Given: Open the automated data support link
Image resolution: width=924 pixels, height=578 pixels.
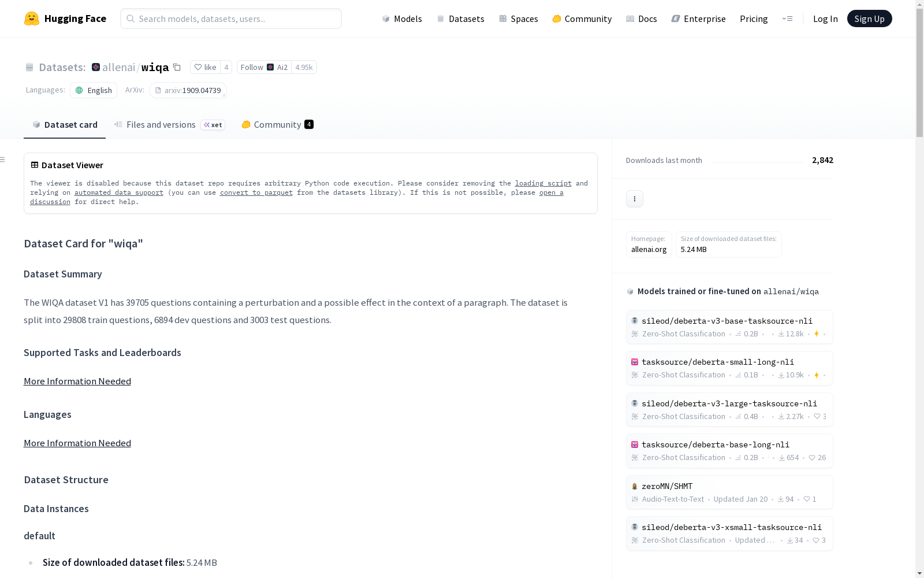Looking at the screenshot, I should click(x=119, y=192).
